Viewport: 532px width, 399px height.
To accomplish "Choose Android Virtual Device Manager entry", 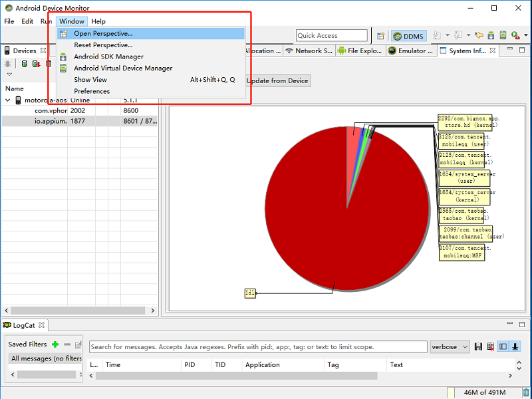I will tap(151, 68).
